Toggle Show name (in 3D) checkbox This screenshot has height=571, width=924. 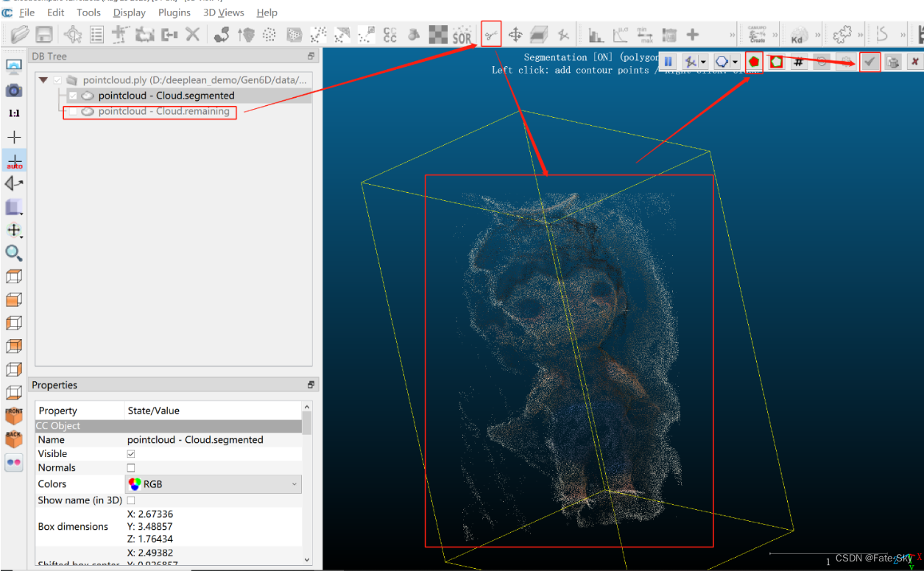[131, 500]
